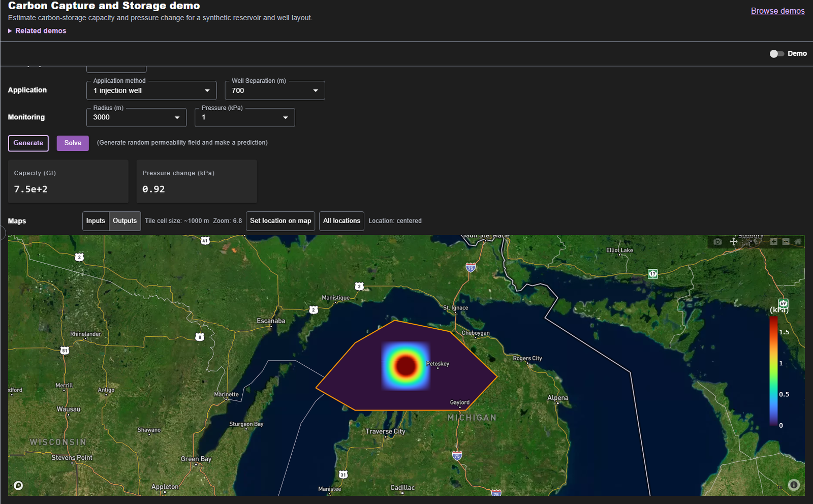Zoom in with the plus map icon
Viewport: 813px width, 504px height.
click(774, 241)
